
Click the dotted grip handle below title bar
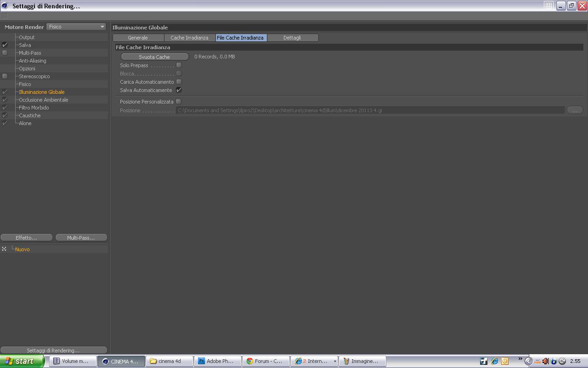[5, 16]
